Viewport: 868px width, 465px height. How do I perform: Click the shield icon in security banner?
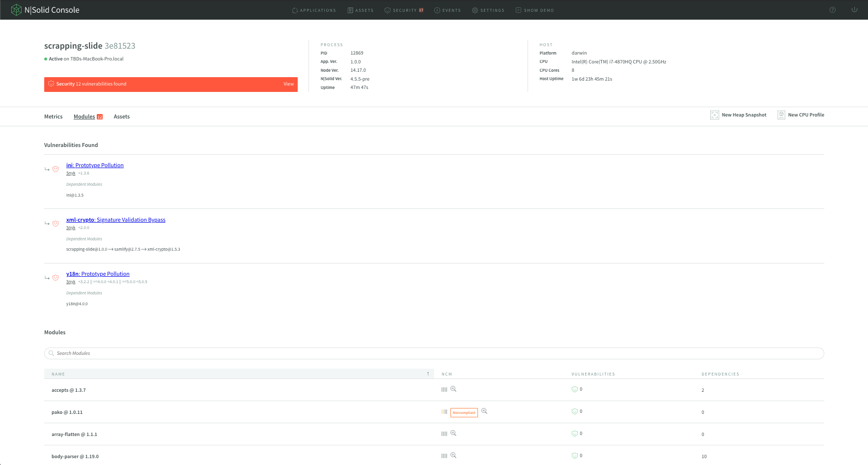(51, 84)
